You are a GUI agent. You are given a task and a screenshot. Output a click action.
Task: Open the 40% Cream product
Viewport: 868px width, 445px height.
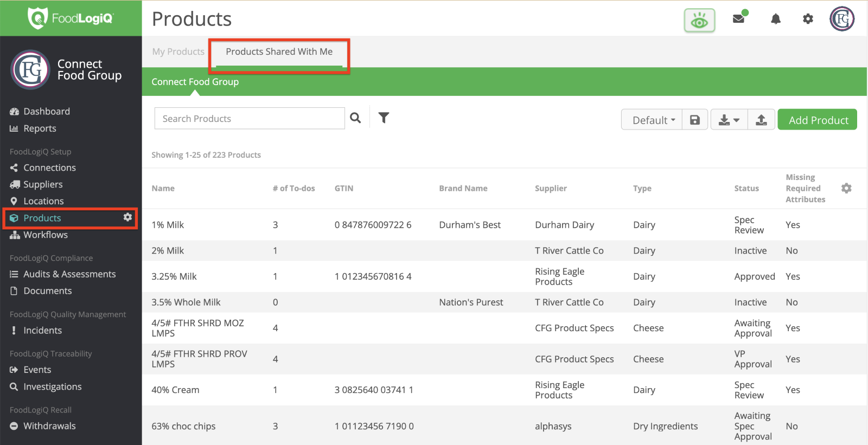coord(175,390)
